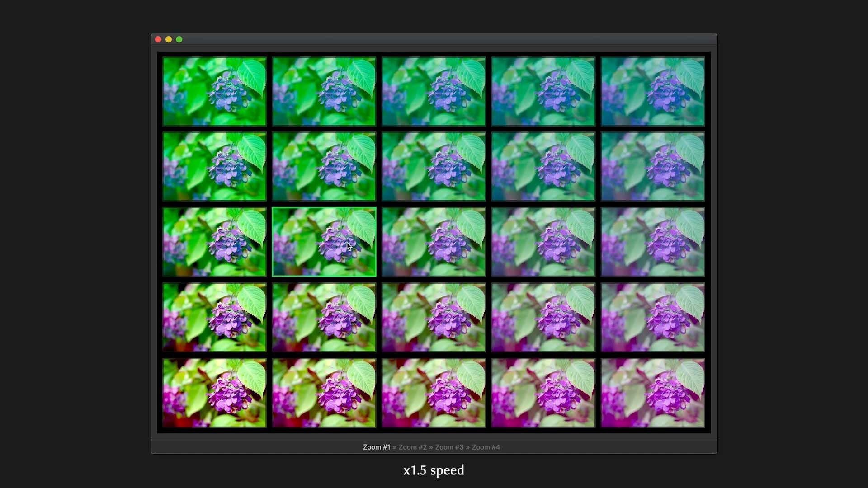Pick the second-row first-column thumbnail
The height and width of the screenshot is (488, 868).
pos(214,166)
